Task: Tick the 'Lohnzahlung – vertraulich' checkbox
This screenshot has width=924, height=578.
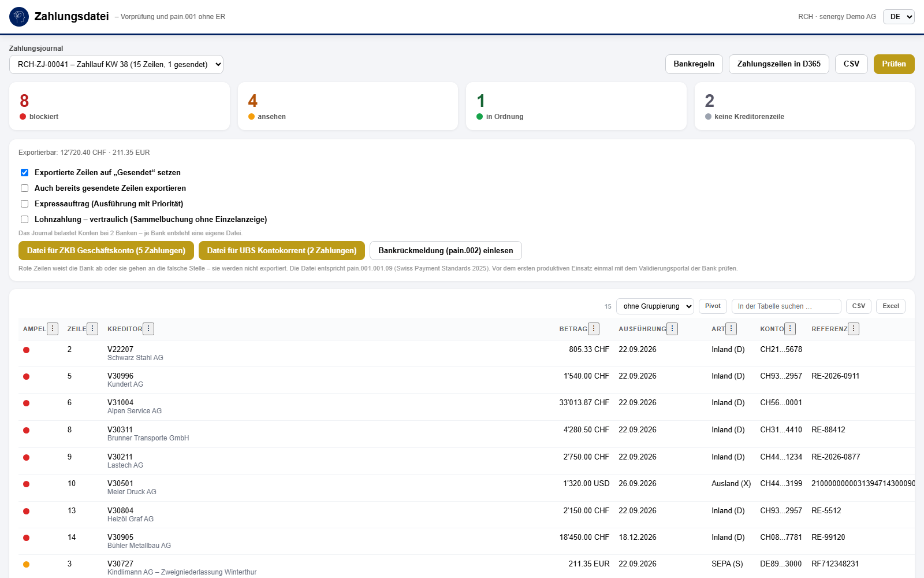Action: click(24, 219)
